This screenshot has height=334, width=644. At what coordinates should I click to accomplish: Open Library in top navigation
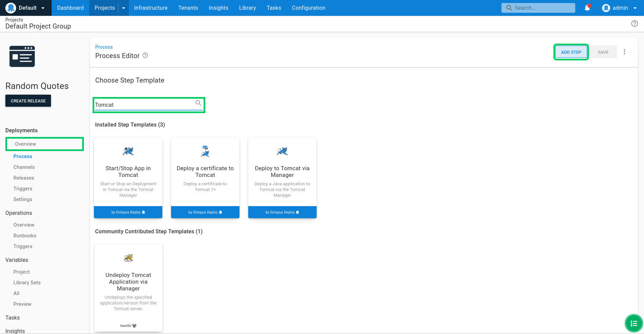click(x=248, y=8)
